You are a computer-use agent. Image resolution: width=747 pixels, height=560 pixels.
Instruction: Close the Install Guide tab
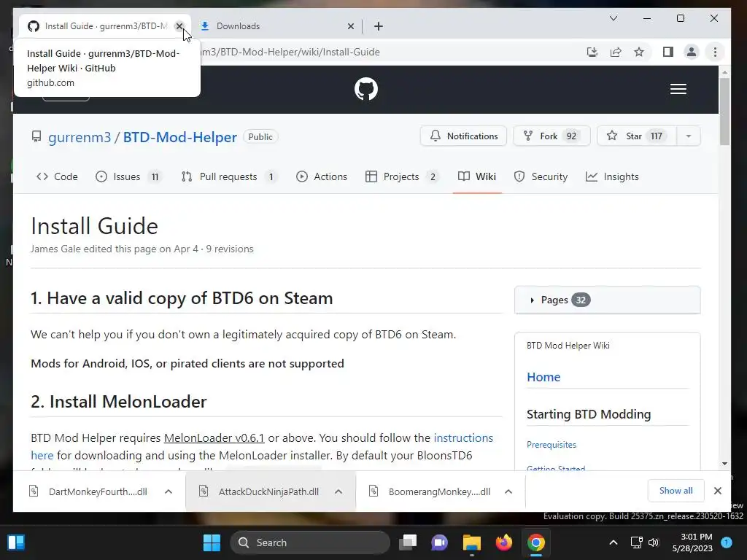click(x=179, y=26)
